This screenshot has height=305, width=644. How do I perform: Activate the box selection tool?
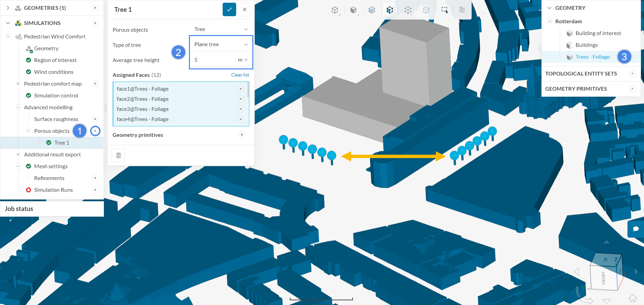click(x=444, y=10)
